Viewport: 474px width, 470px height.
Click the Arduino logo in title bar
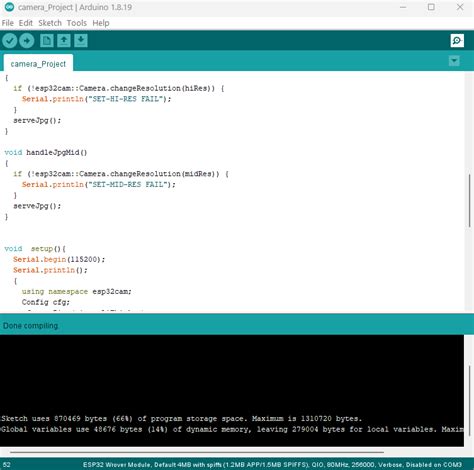pos(9,7)
